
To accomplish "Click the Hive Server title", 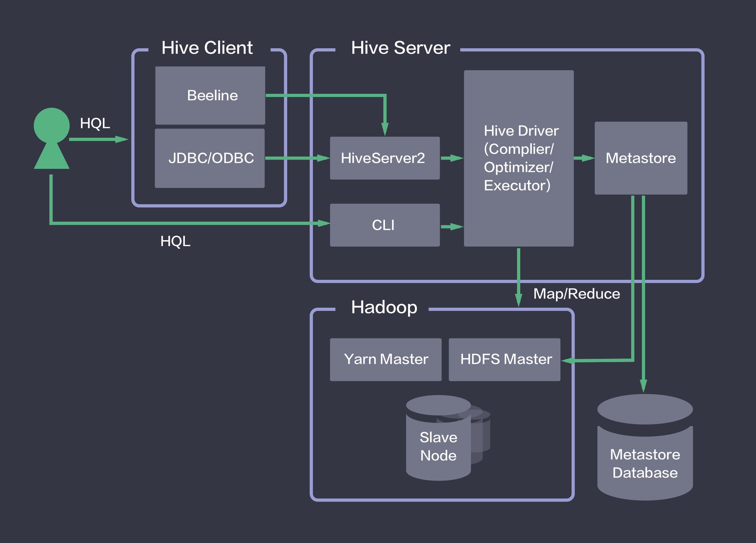I will point(400,48).
